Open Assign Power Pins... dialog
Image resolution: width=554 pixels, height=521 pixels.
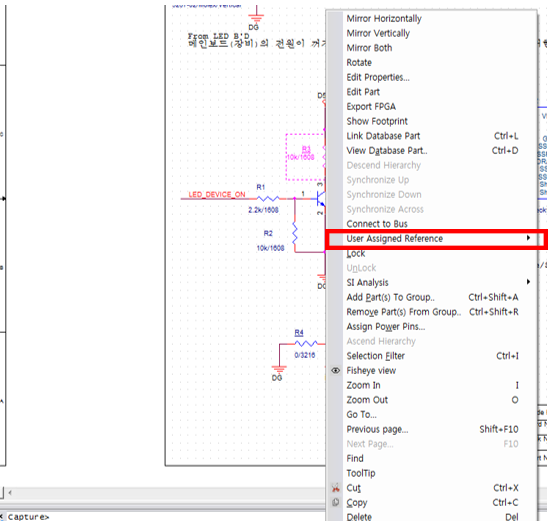[x=386, y=327]
